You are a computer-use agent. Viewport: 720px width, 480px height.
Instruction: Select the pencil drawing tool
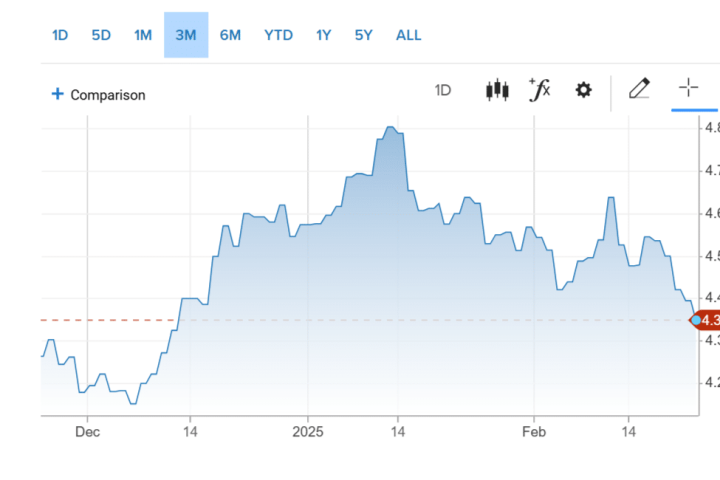coord(639,90)
